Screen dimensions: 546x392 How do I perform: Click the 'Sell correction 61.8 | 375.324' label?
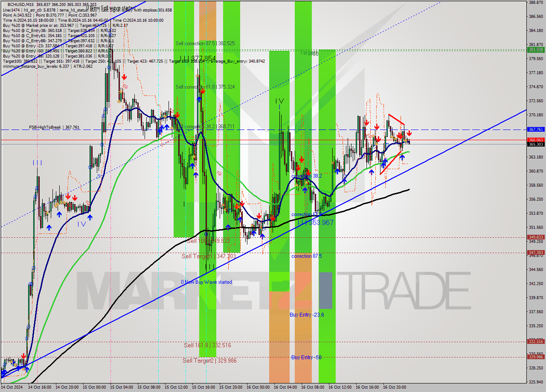tap(205, 87)
